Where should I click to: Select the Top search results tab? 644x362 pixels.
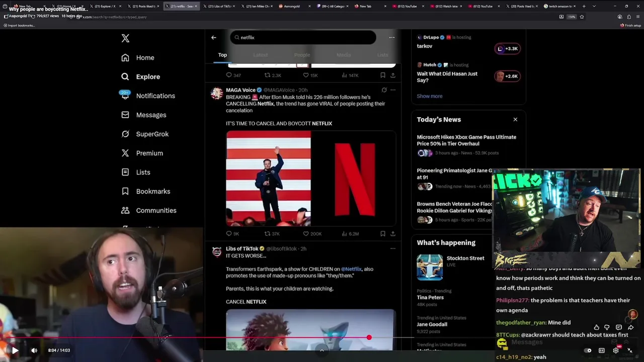pos(222,55)
